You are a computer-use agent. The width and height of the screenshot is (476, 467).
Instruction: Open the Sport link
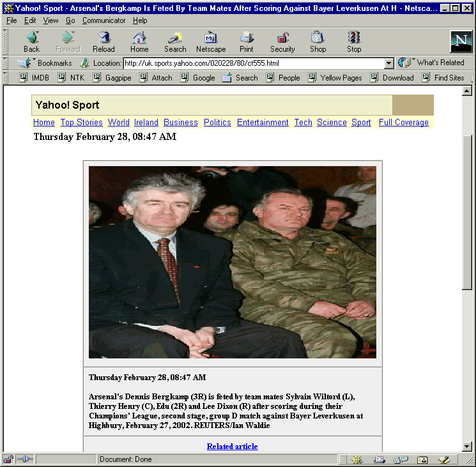click(361, 122)
